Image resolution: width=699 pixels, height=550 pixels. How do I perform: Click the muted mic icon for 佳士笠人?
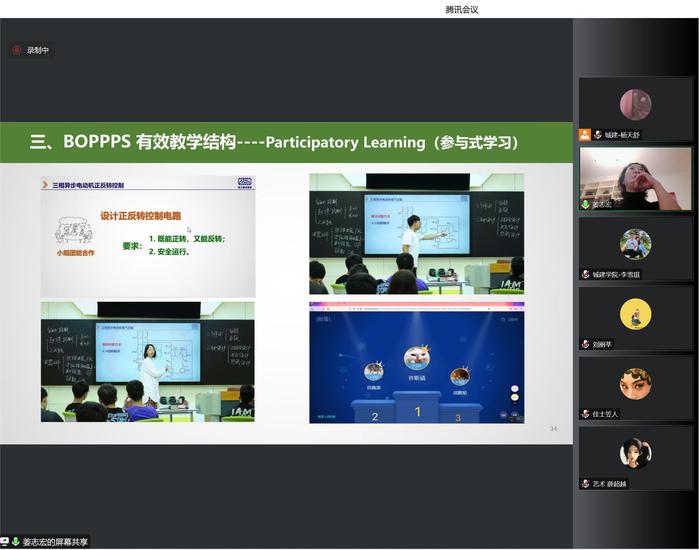click(x=586, y=414)
